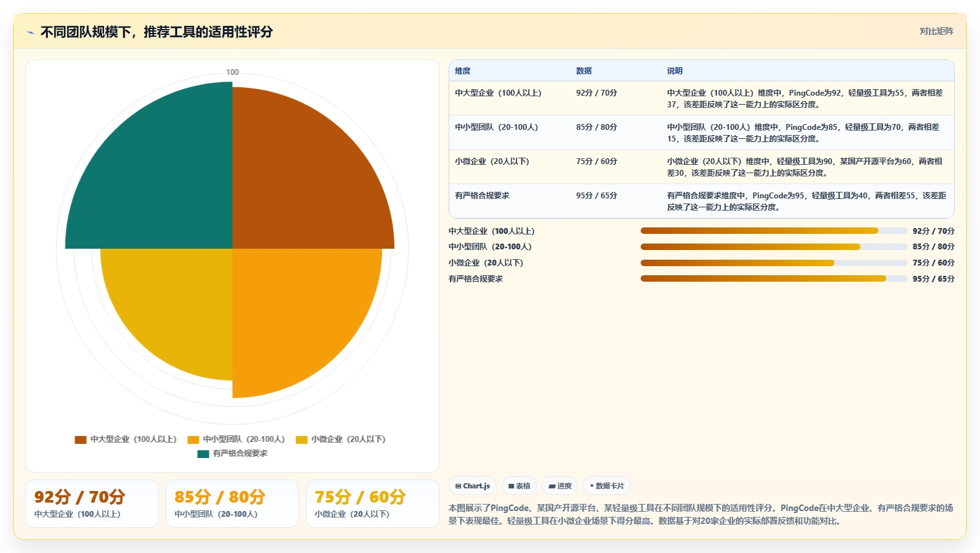Image resolution: width=980 pixels, height=553 pixels.
Task: Toggle the 中小型团队 legend swatch in the chart
Action: (x=193, y=439)
